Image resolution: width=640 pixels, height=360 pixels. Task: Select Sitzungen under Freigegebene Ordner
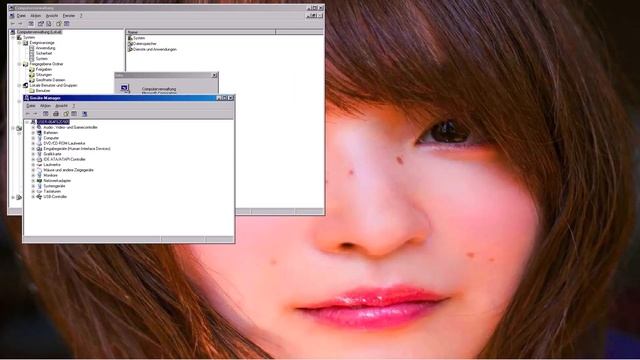(x=44, y=75)
